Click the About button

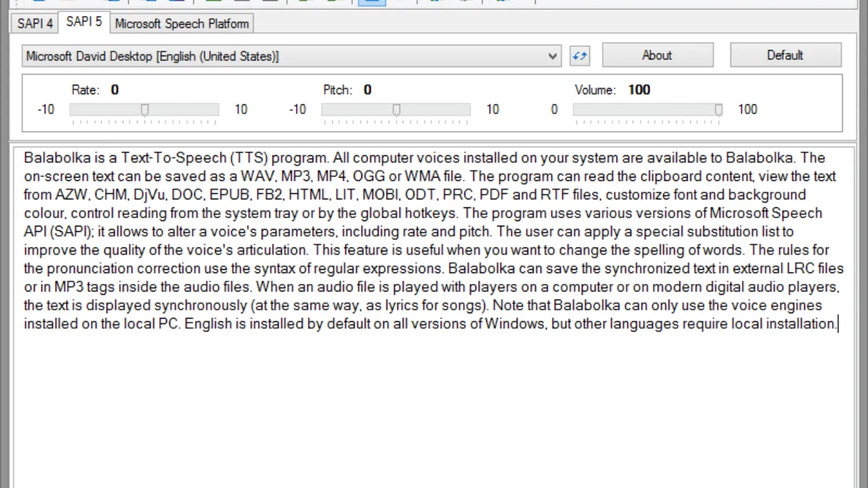657,56
